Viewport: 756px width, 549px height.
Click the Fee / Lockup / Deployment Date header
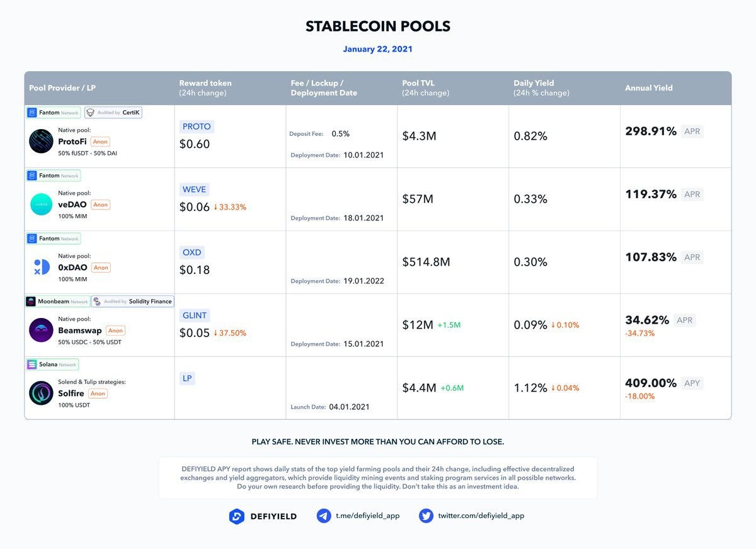(x=324, y=88)
